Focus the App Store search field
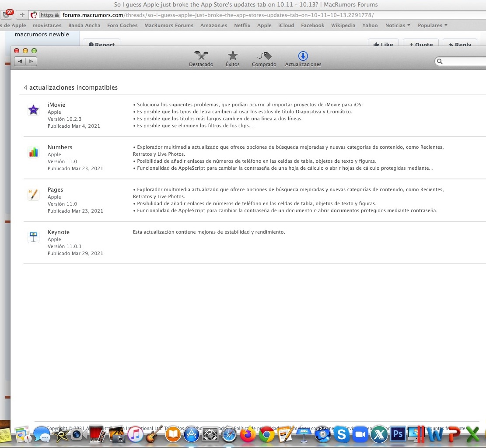 [460, 61]
